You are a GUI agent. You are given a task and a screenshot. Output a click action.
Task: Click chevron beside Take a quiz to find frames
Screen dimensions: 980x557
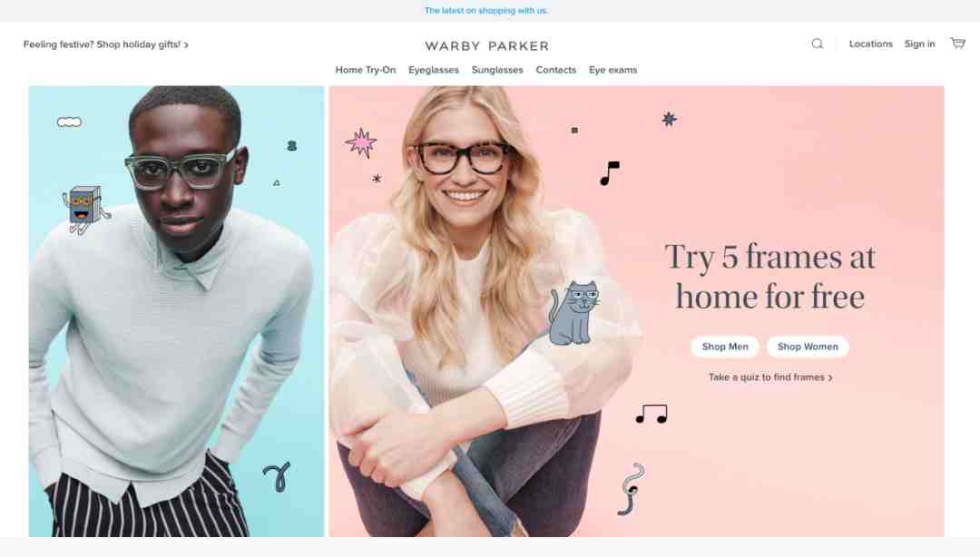tap(830, 377)
